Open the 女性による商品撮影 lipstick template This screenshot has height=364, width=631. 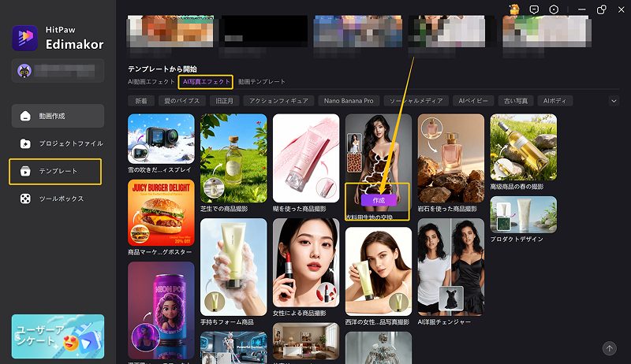tap(306, 262)
